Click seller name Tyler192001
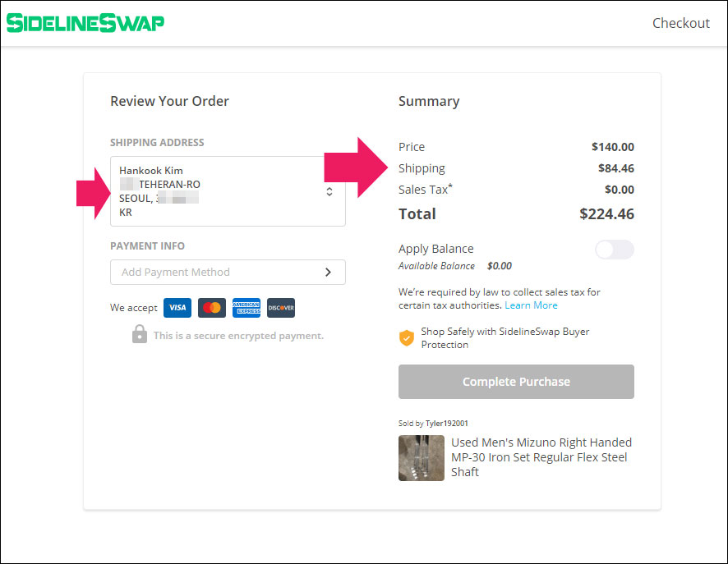The height and width of the screenshot is (564, 728). (447, 423)
